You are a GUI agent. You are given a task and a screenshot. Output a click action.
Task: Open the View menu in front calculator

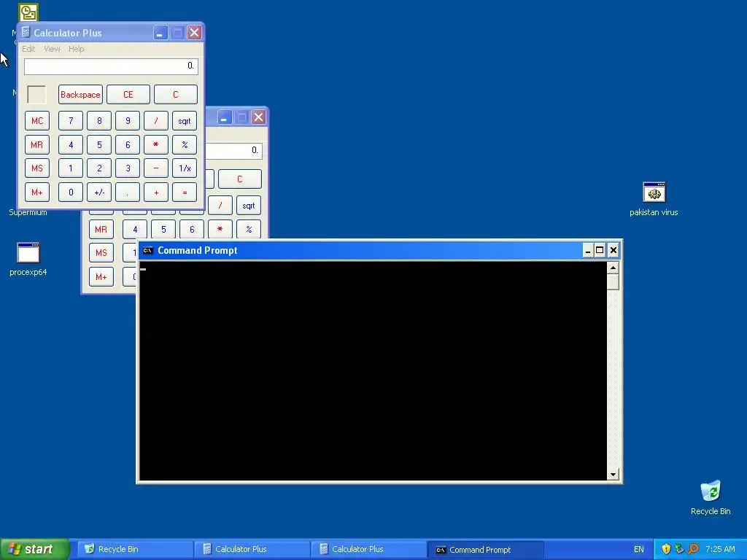(x=52, y=49)
